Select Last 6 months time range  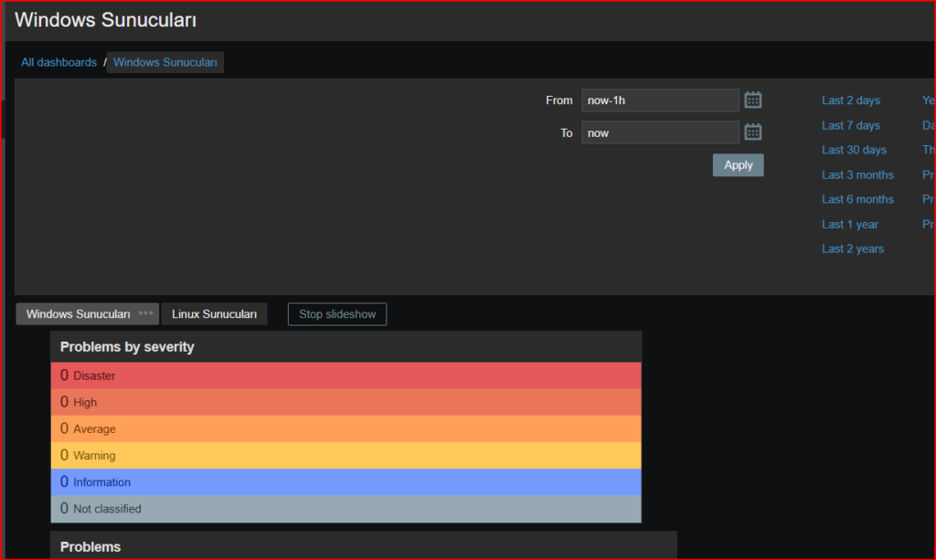857,199
